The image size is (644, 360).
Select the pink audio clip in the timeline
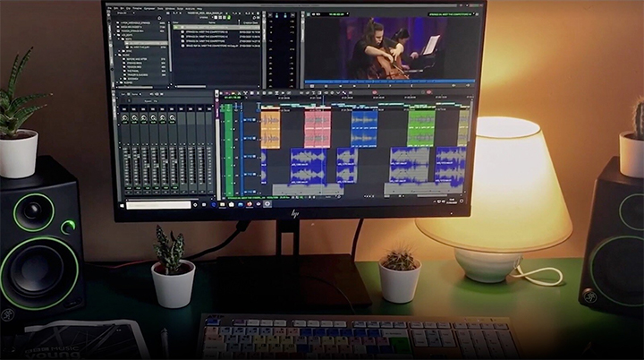[318, 130]
